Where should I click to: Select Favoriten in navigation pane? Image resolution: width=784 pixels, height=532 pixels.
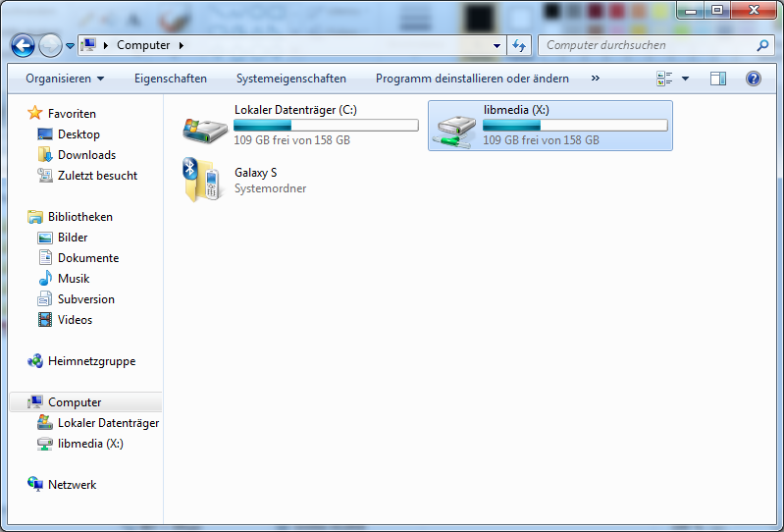click(x=72, y=114)
